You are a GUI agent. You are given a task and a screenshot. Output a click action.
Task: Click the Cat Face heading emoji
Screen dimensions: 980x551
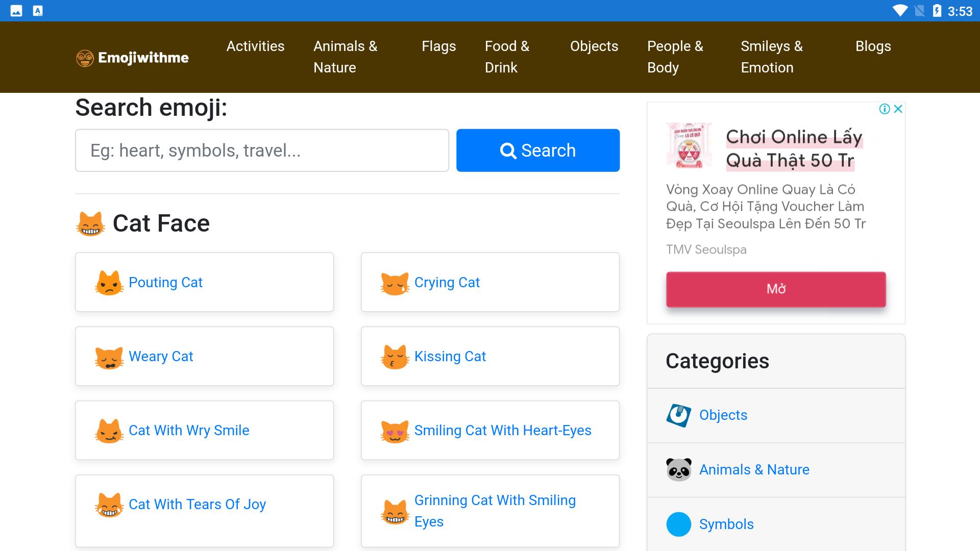90,224
